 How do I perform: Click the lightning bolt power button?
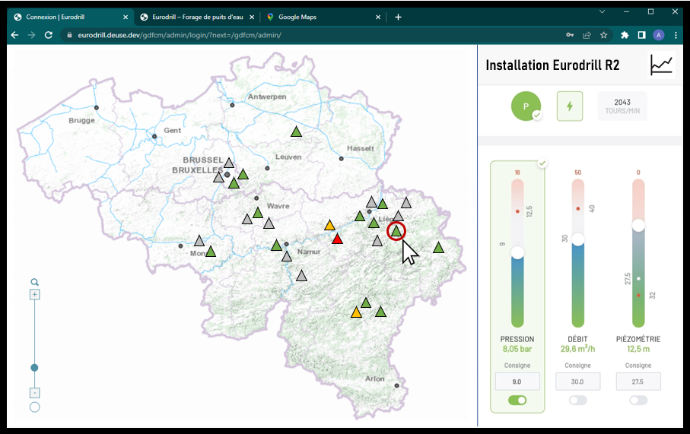click(570, 106)
